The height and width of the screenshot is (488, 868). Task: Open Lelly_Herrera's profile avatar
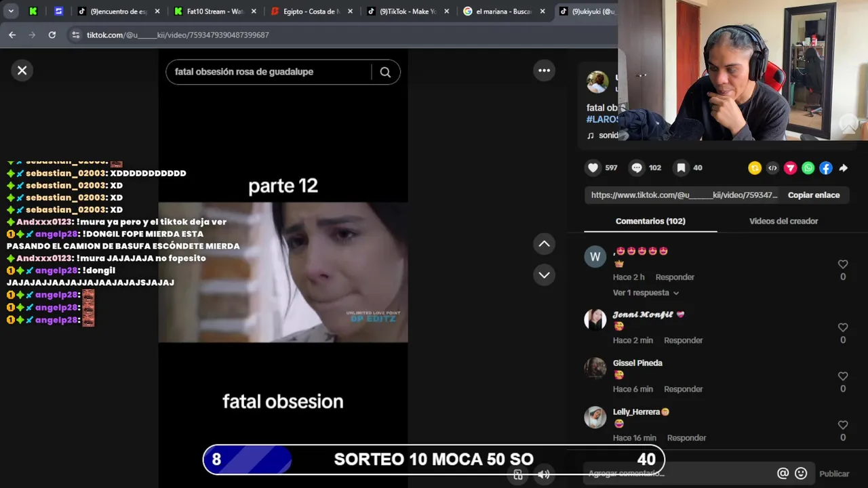click(x=595, y=418)
